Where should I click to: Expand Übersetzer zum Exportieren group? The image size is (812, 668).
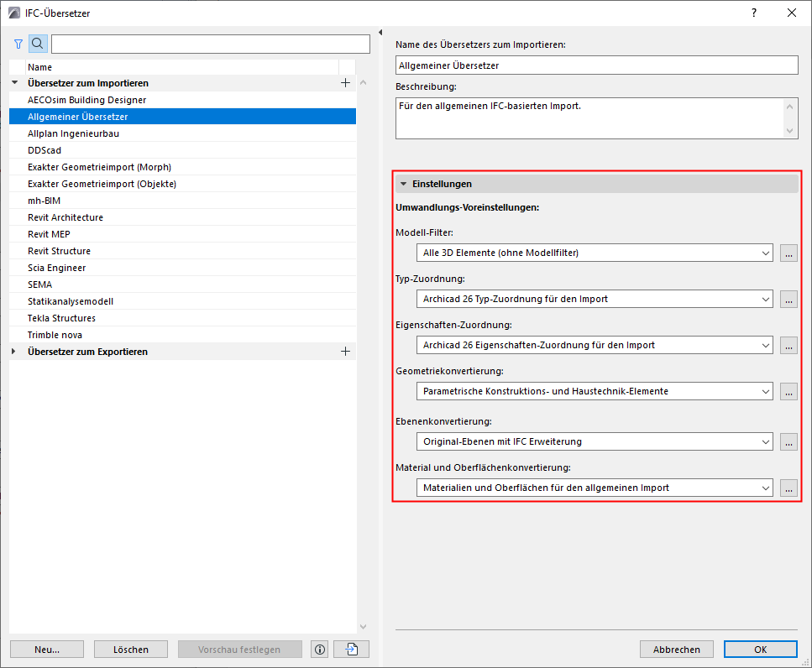click(x=14, y=352)
